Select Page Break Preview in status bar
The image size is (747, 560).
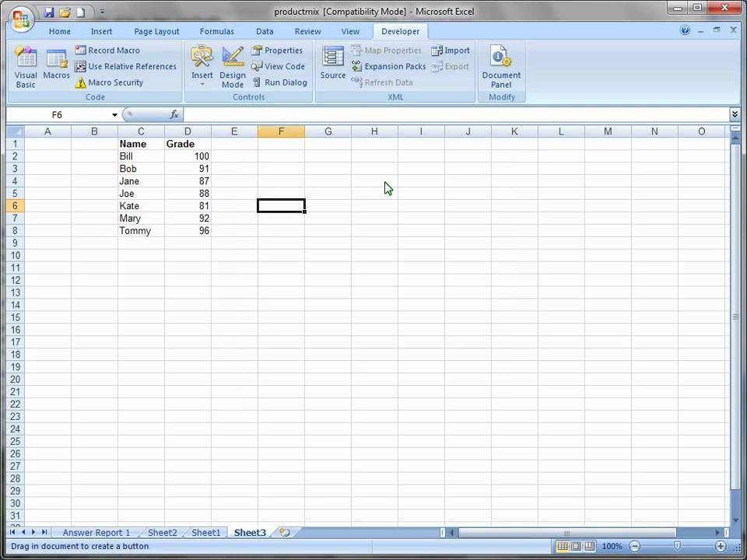point(590,546)
